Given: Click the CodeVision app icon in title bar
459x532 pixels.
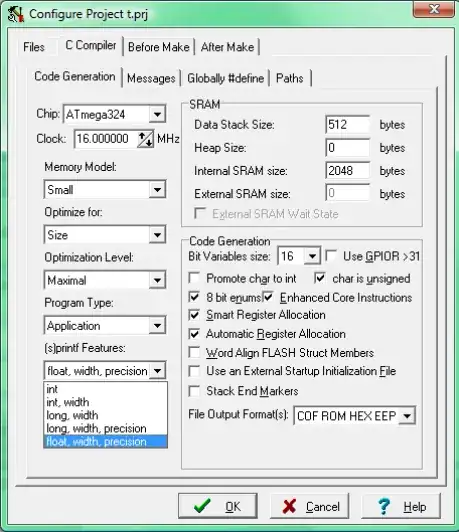Looking at the screenshot, I should [x=16, y=14].
